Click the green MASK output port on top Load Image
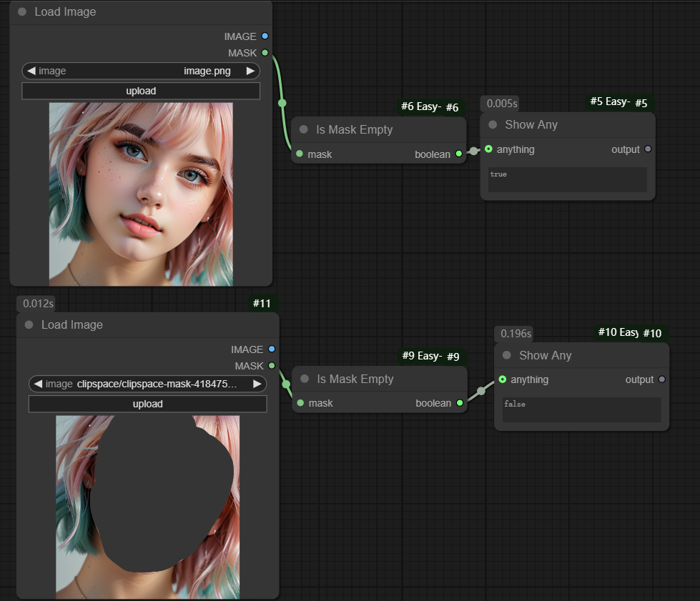 point(265,53)
